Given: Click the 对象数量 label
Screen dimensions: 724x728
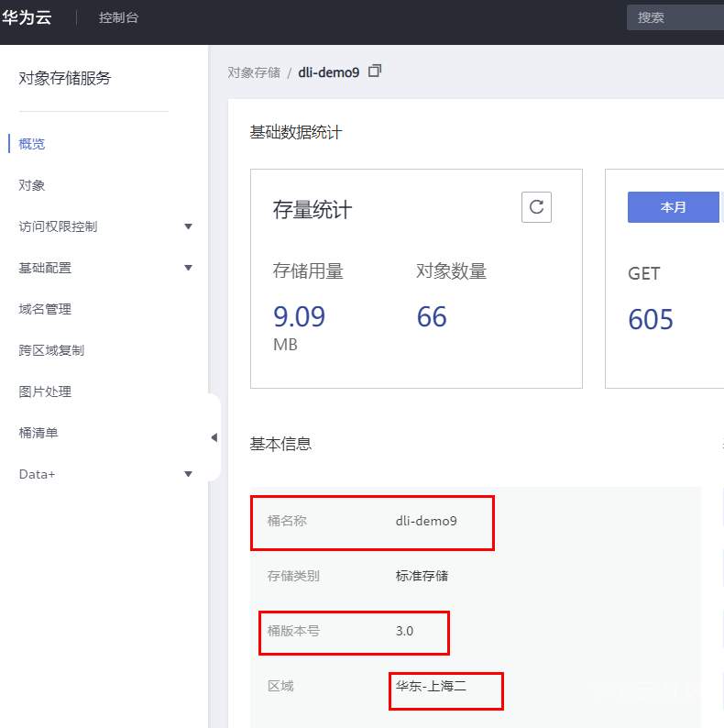Looking at the screenshot, I should tap(451, 270).
